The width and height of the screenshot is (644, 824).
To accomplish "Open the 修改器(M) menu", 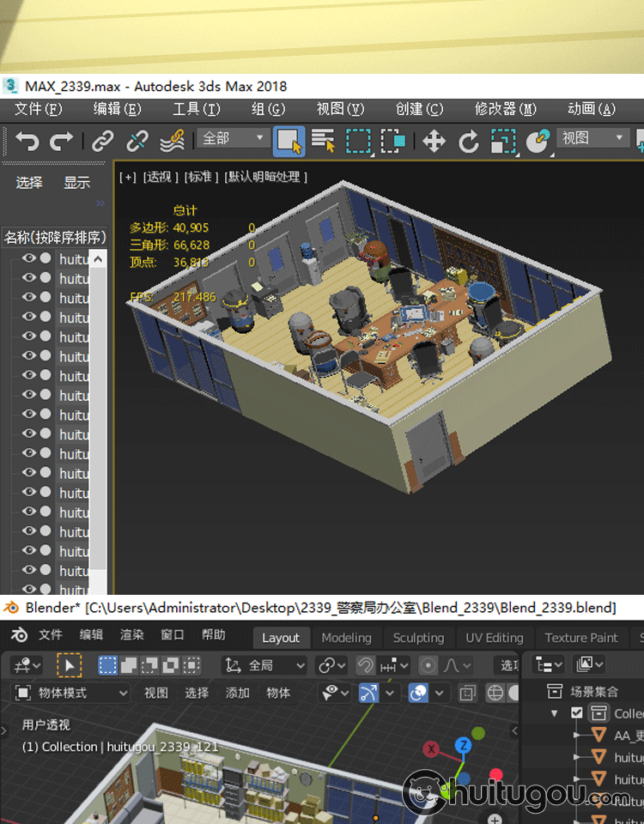I will 505,109.
